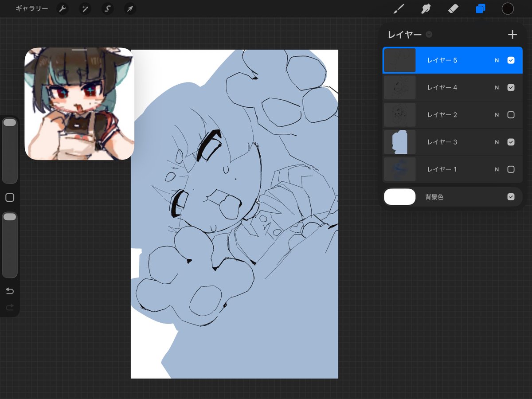
Task: Toggle 背景色 background visibility checkbox
Action: (511, 197)
